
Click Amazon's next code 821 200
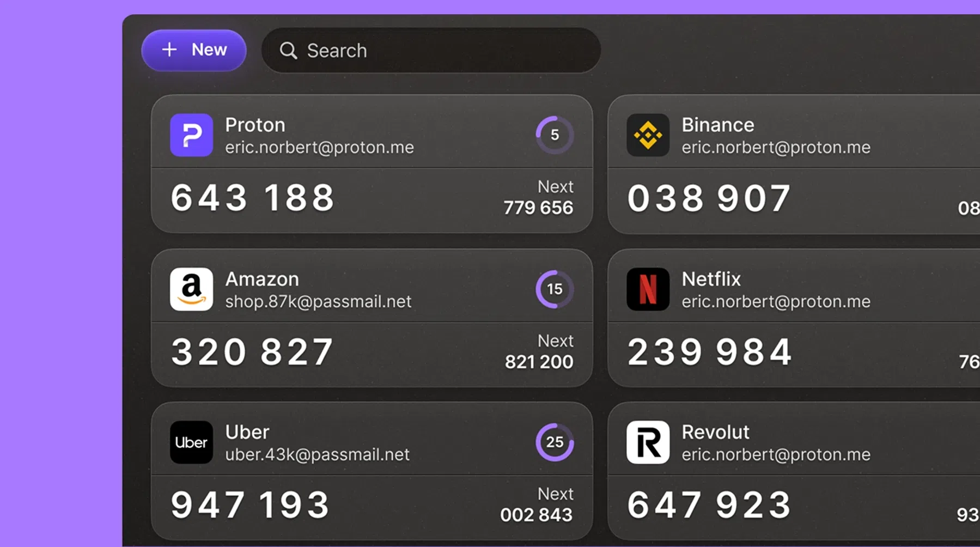click(x=539, y=362)
